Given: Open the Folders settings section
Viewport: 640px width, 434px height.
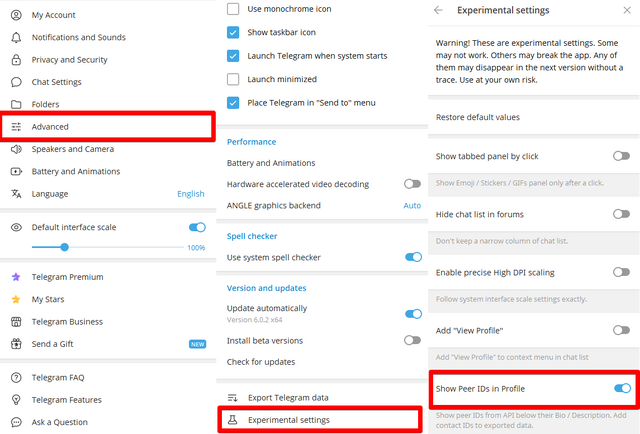Looking at the screenshot, I should (48, 104).
